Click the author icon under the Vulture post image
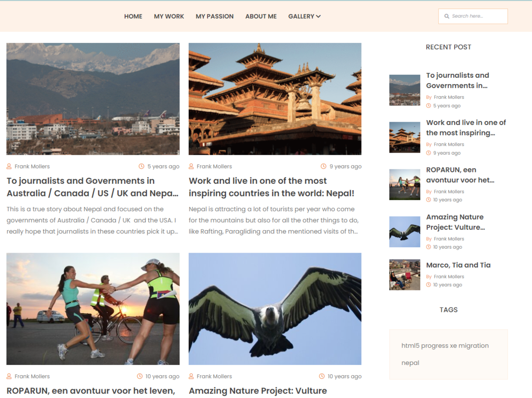This screenshot has width=532, height=398. pos(191,376)
